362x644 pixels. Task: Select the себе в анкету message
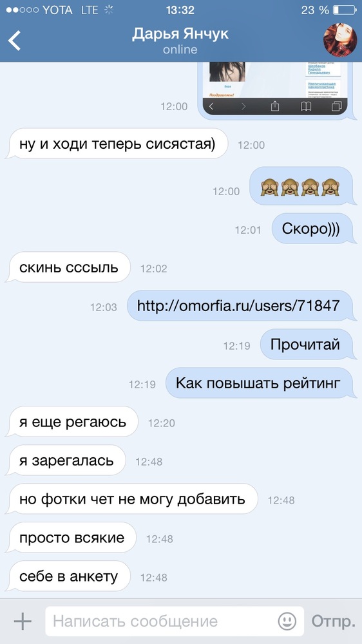(x=69, y=576)
